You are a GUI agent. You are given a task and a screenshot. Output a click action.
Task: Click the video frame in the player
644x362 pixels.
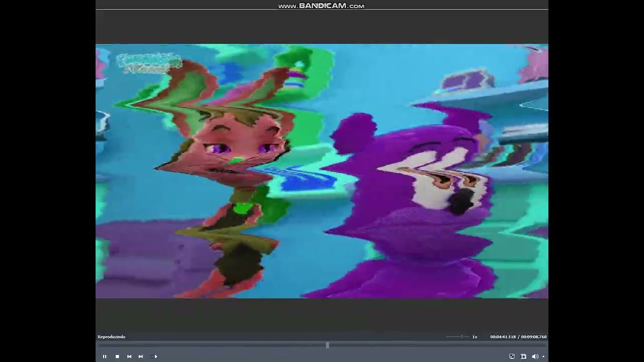tap(322, 171)
